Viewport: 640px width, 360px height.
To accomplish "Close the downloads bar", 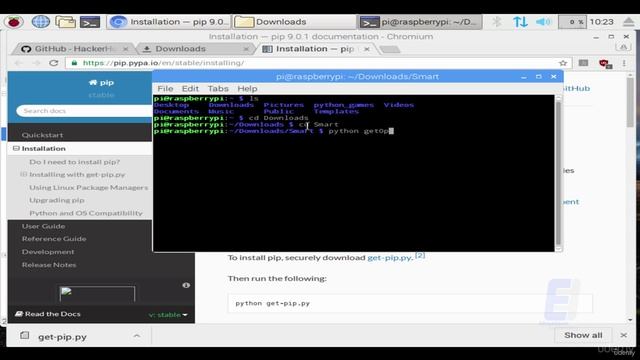I will (x=624, y=335).
